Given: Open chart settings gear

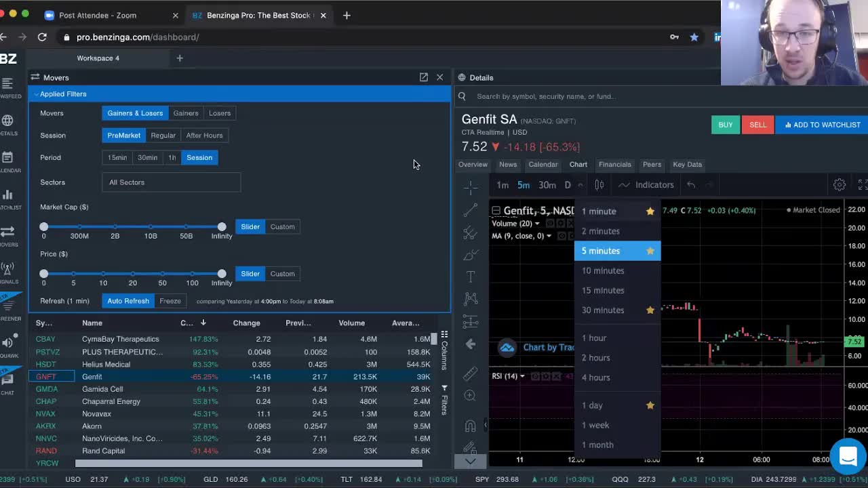Looking at the screenshot, I should click(x=839, y=184).
